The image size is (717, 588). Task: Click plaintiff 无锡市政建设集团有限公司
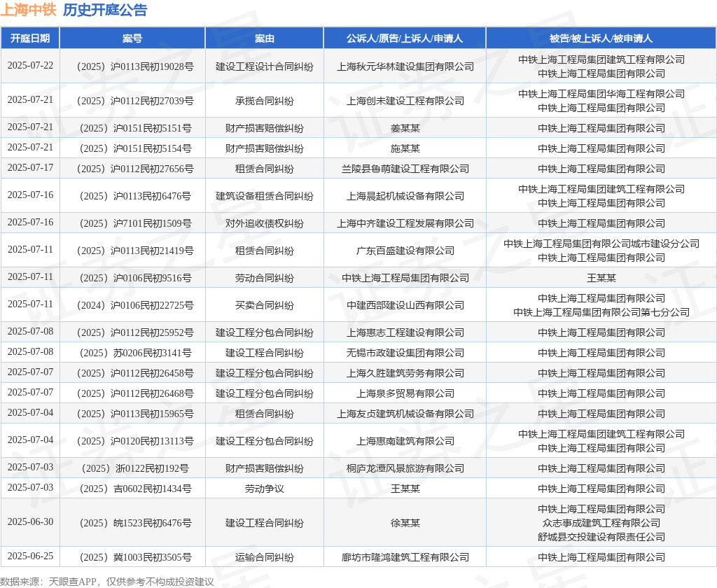(x=405, y=353)
